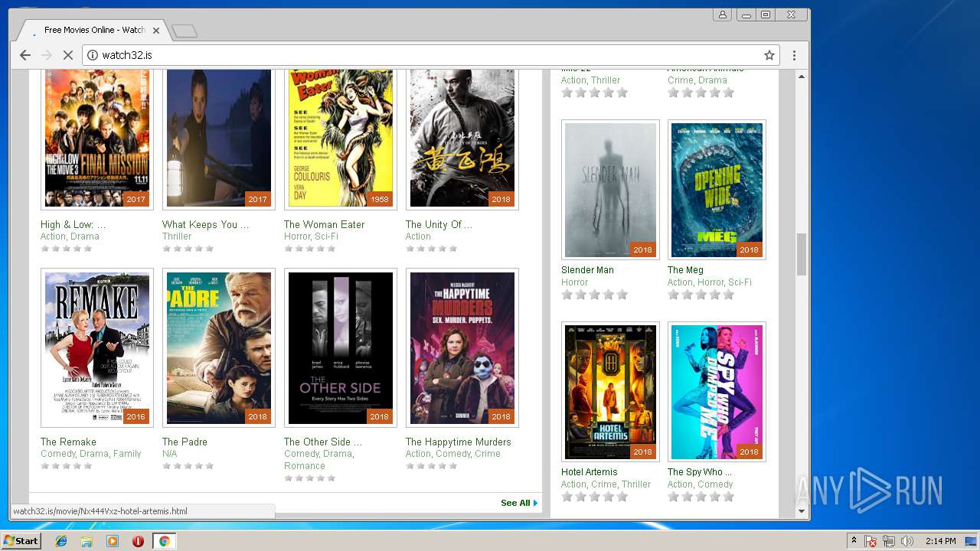
Task: Open the Windows Start menu
Action: coord(21,541)
